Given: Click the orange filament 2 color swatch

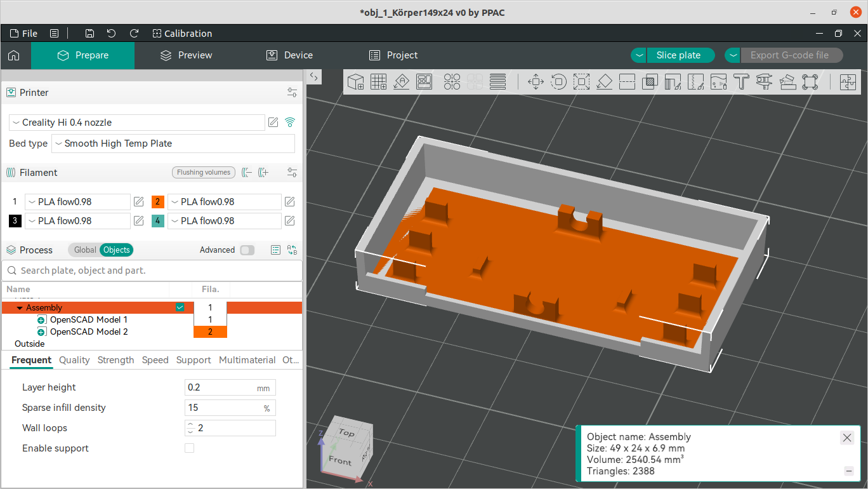Looking at the screenshot, I should click(x=158, y=202).
